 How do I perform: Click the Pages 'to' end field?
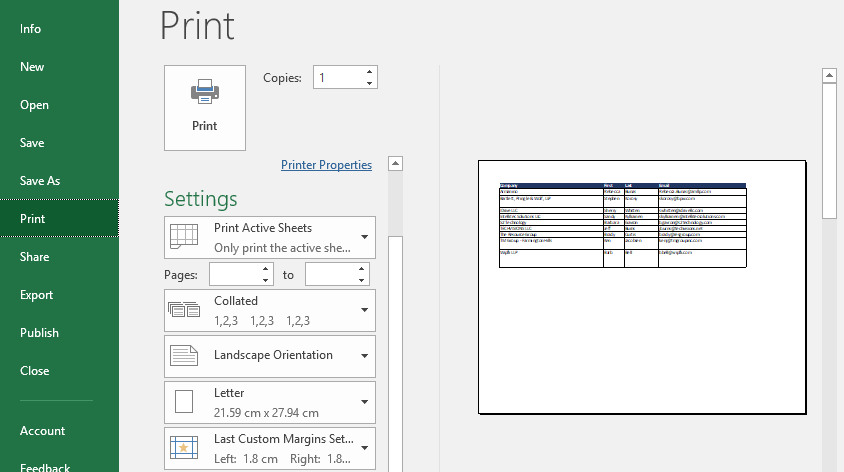point(330,274)
